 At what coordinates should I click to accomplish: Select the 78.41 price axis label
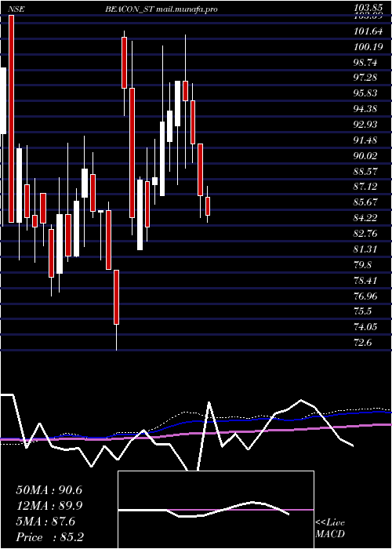point(366,280)
